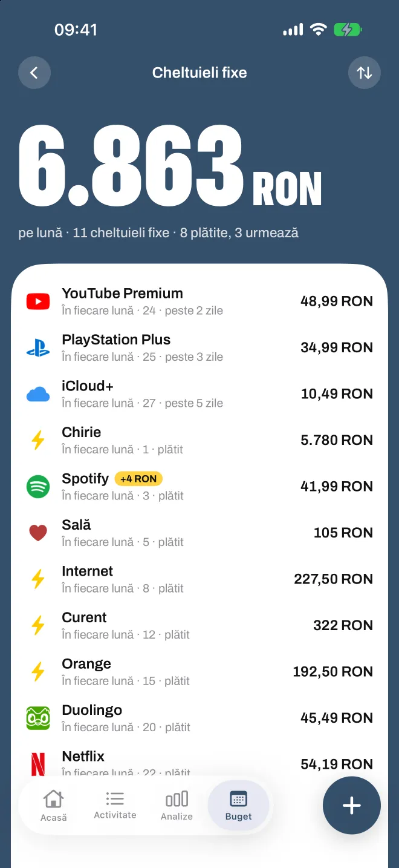Tap the Duolingo owl icon
Image resolution: width=399 pixels, height=868 pixels.
tap(38, 718)
